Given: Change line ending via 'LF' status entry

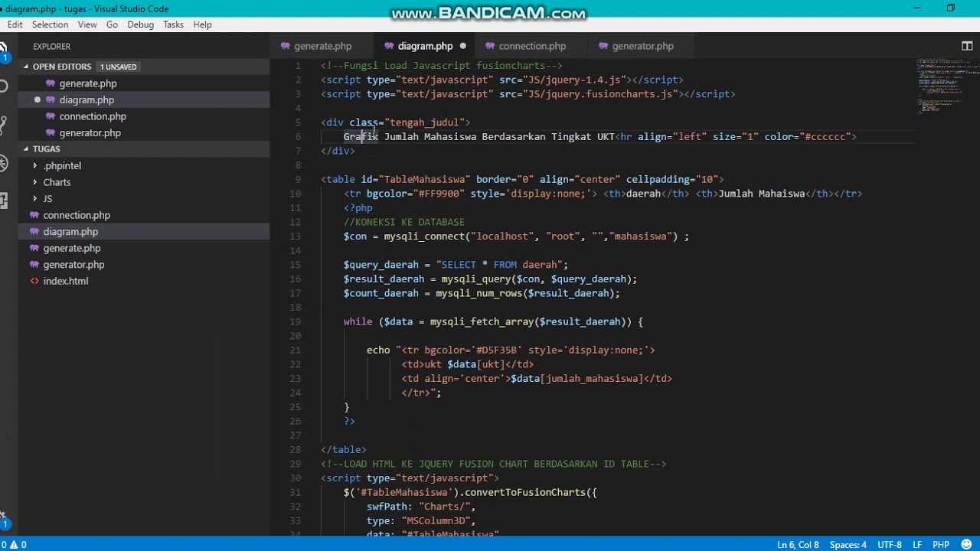Looking at the screenshot, I should 916,545.
